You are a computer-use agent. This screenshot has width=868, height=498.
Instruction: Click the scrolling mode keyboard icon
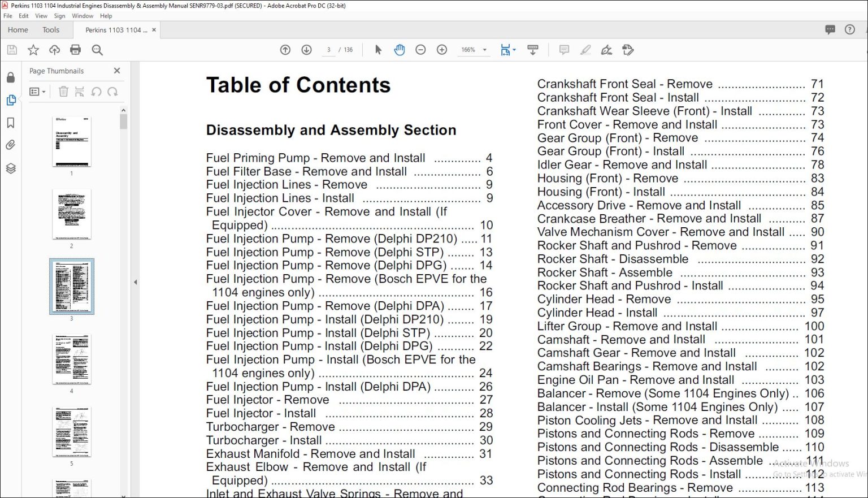(532, 50)
